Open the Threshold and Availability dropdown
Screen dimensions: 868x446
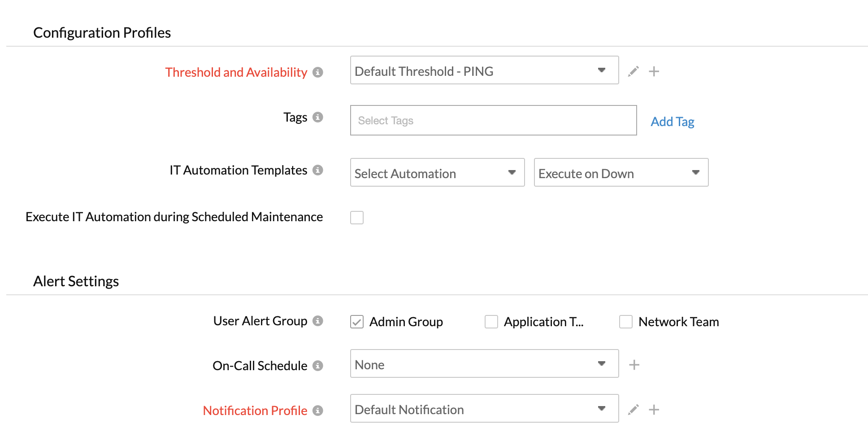(x=484, y=70)
